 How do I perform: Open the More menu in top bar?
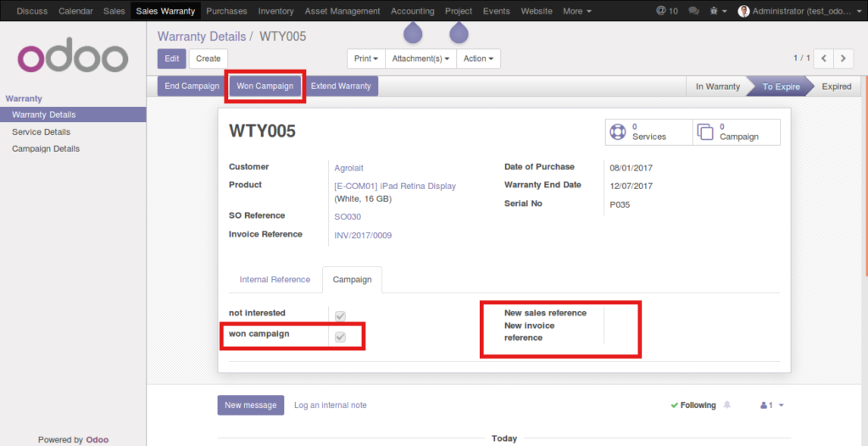tap(576, 10)
